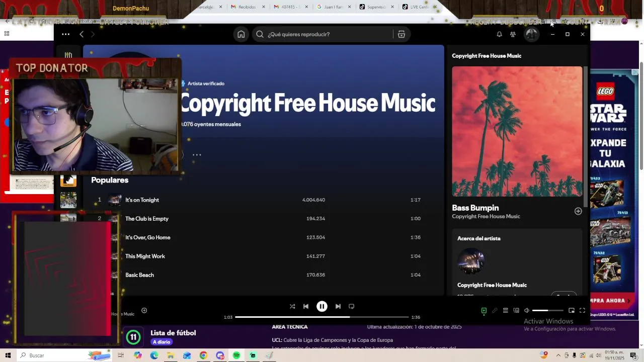
Task: Pause the current song
Action: 322,306
